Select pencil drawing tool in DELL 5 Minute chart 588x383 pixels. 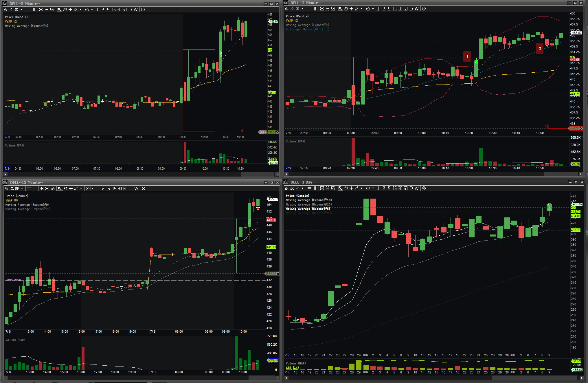(76, 10)
